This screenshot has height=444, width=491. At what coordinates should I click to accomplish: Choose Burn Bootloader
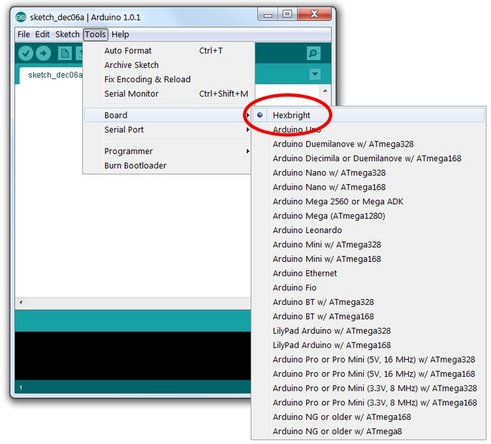168,165
